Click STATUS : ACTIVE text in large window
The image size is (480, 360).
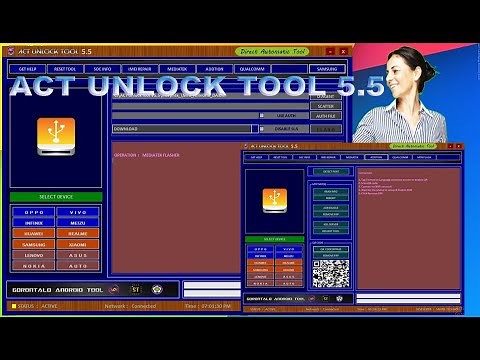click(37, 306)
